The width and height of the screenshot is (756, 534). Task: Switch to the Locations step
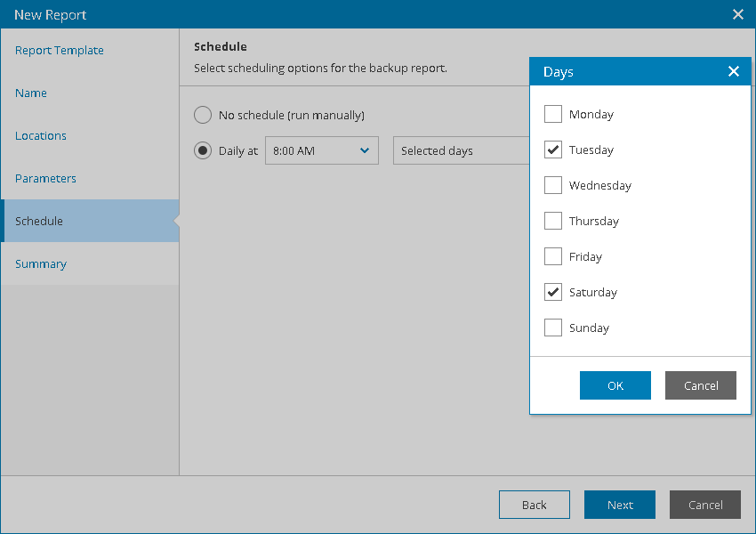coord(41,136)
